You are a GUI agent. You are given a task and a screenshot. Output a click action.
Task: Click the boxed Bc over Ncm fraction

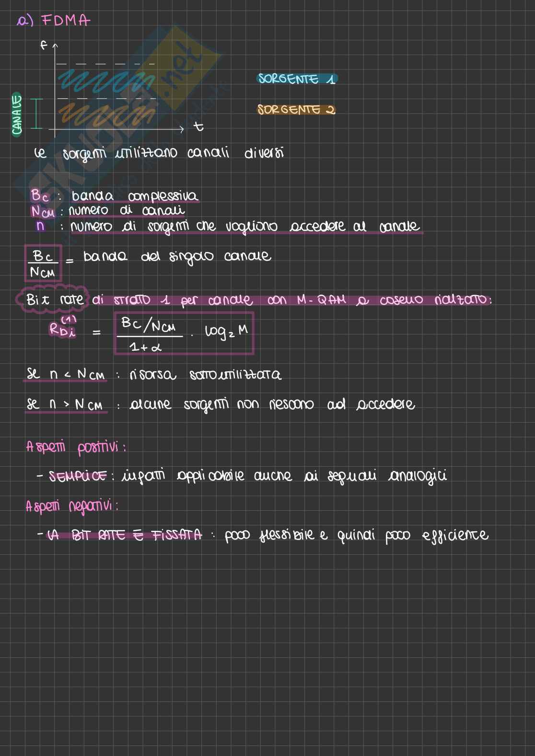tap(43, 263)
